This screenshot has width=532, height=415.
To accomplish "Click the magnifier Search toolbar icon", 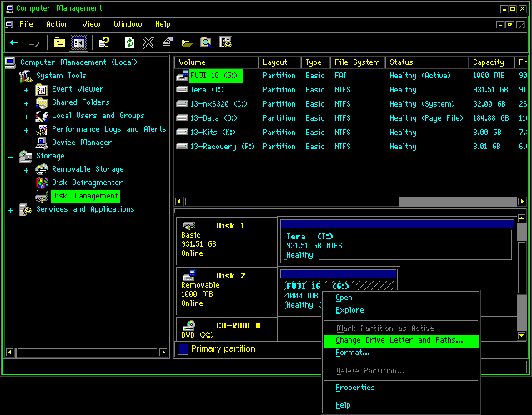I will 205,42.
